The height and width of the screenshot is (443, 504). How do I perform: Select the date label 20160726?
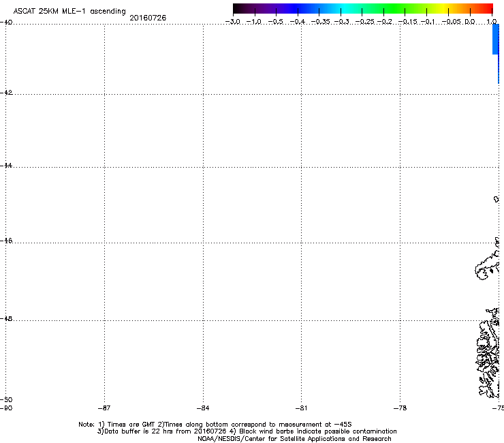(148, 18)
